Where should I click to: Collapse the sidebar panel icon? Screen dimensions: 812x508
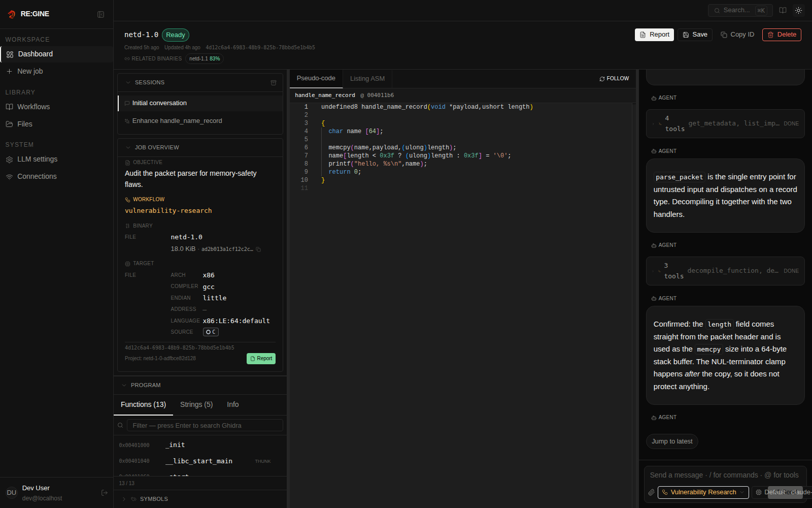(100, 14)
